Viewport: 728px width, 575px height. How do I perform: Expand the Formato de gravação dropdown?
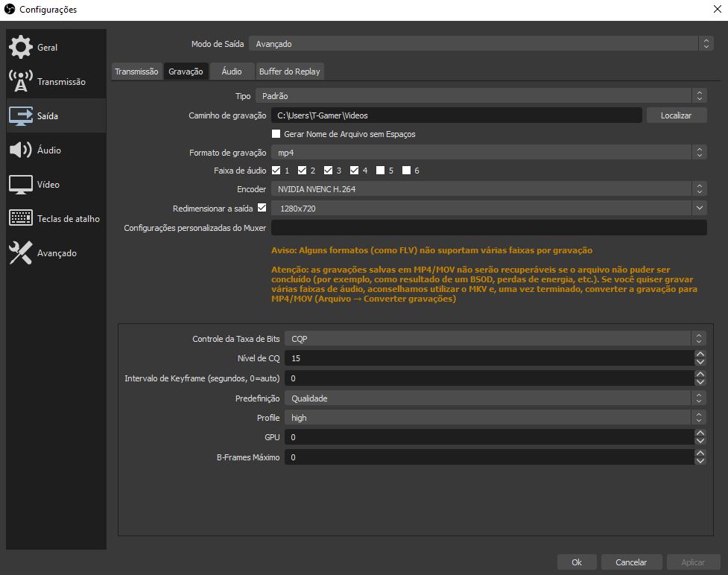(488, 153)
